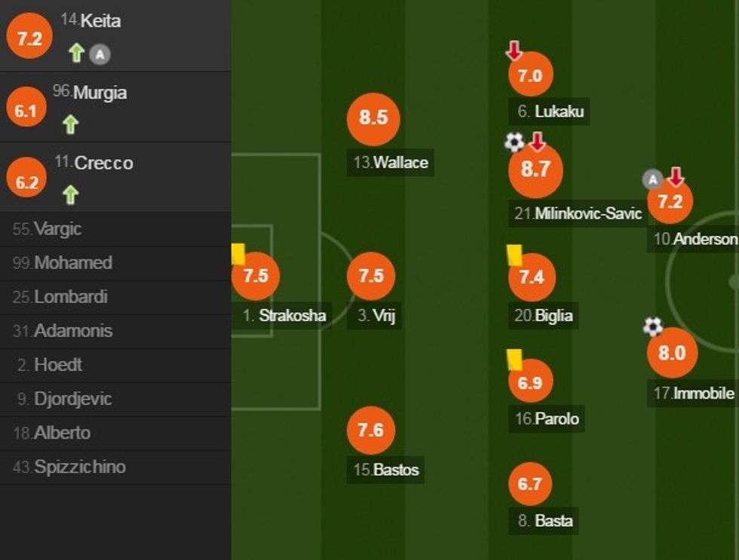Click Parolo's yellow card icon

tap(515, 359)
